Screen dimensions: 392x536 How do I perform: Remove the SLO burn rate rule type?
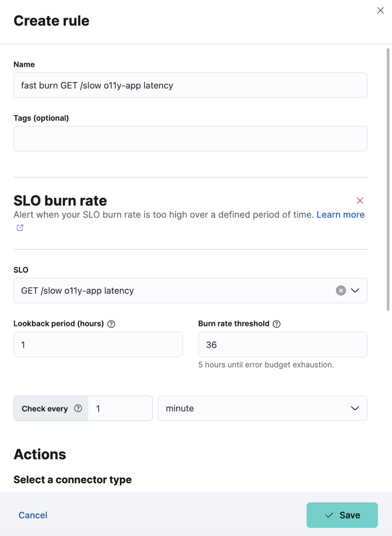click(360, 200)
